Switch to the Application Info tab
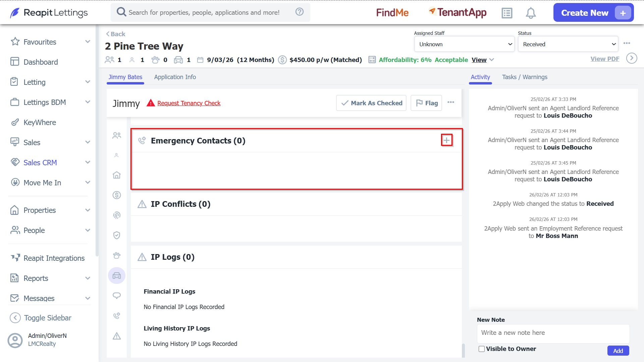This screenshot has width=644, height=362. tap(175, 77)
